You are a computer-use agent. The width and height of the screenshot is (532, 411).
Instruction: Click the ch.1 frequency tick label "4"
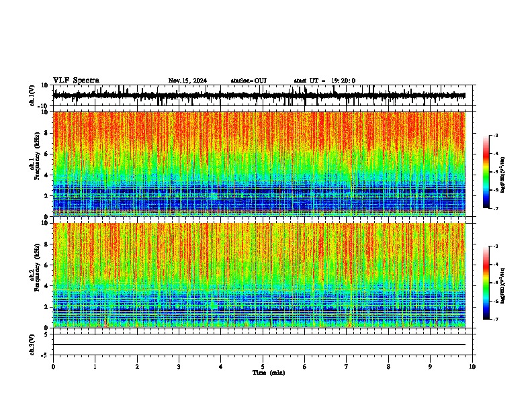click(x=46, y=175)
